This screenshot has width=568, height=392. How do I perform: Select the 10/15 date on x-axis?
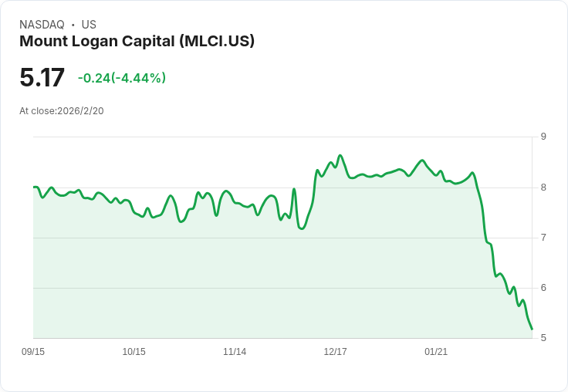pyautogui.click(x=134, y=351)
